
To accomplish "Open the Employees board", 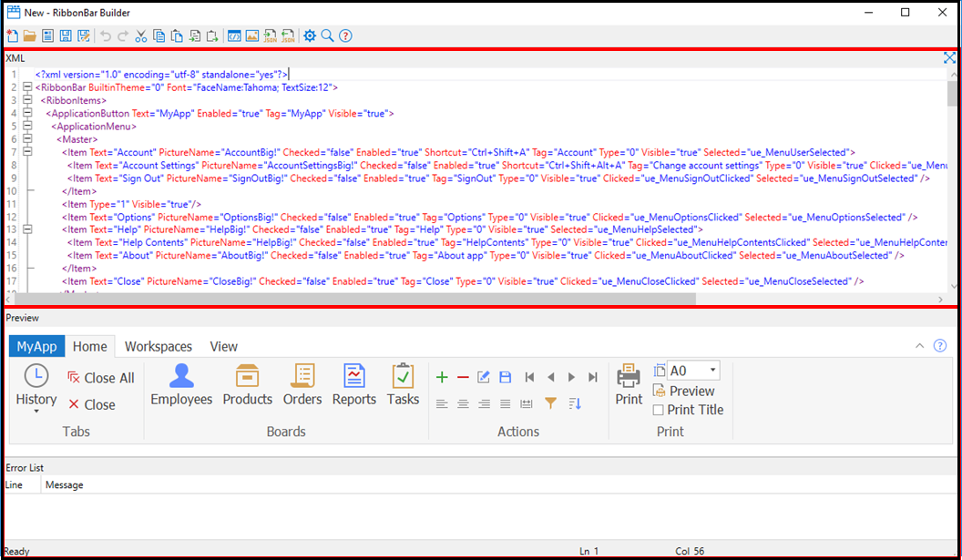I will (181, 384).
